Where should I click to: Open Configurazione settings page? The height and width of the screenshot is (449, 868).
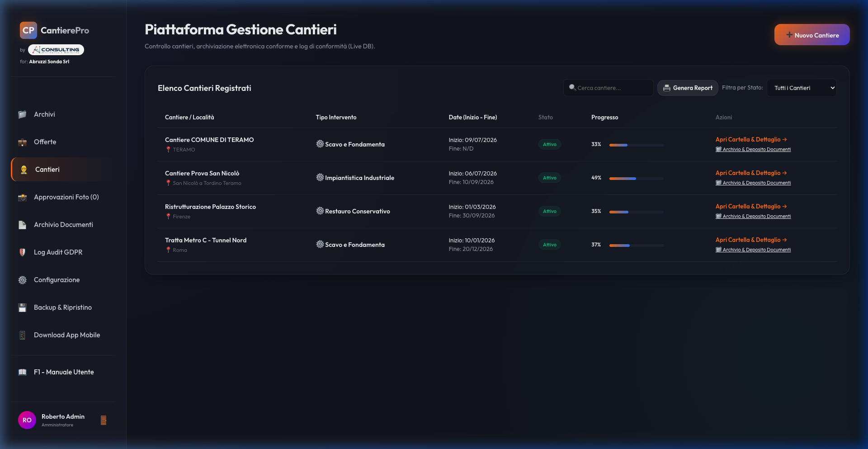tap(63, 280)
